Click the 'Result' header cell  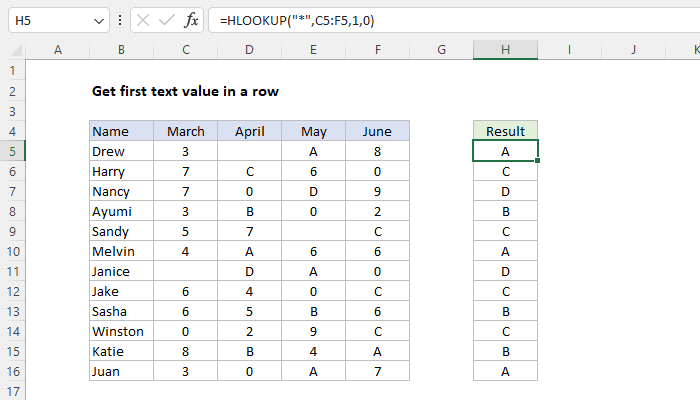click(x=505, y=131)
